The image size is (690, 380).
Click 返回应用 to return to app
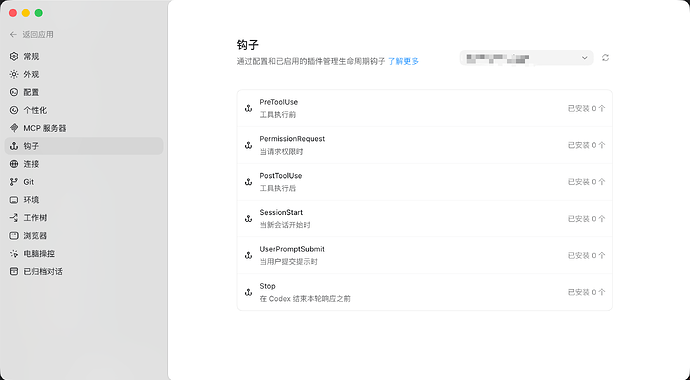(x=38, y=34)
